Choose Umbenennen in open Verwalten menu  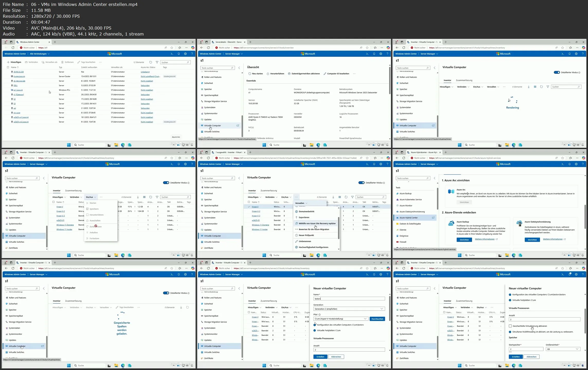(305, 241)
